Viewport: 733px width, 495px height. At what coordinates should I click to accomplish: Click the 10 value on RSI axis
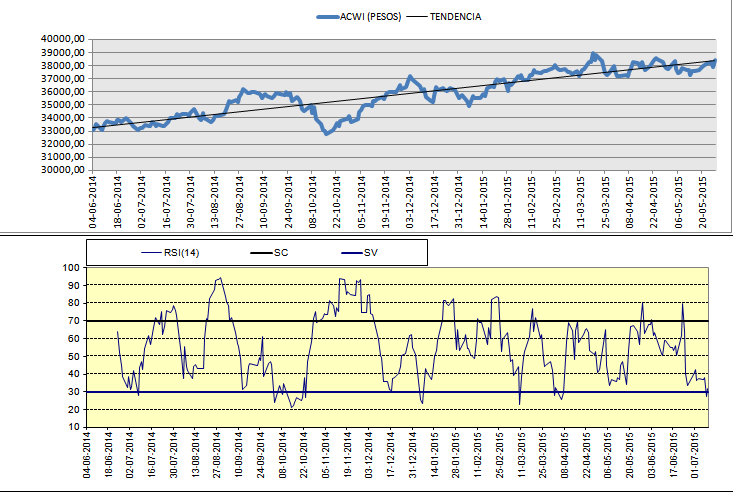(74, 427)
